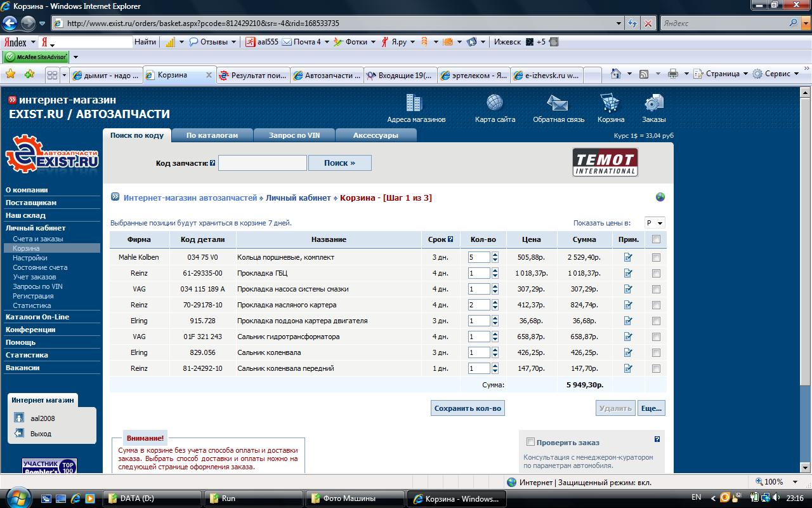The height and width of the screenshot is (508, 812).
Task: Switch to Входящие 19 browser tab
Action: click(x=400, y=75)
